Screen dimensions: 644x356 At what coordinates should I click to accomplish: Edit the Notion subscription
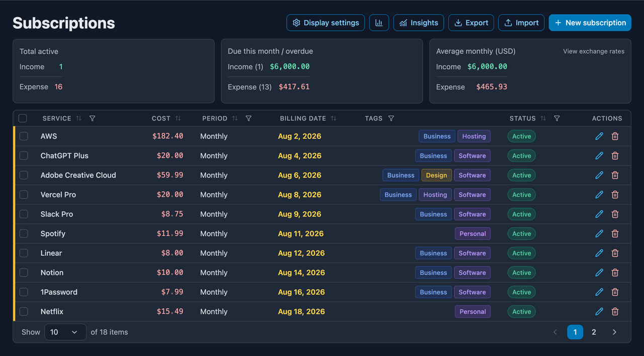[x=599, y=272]
